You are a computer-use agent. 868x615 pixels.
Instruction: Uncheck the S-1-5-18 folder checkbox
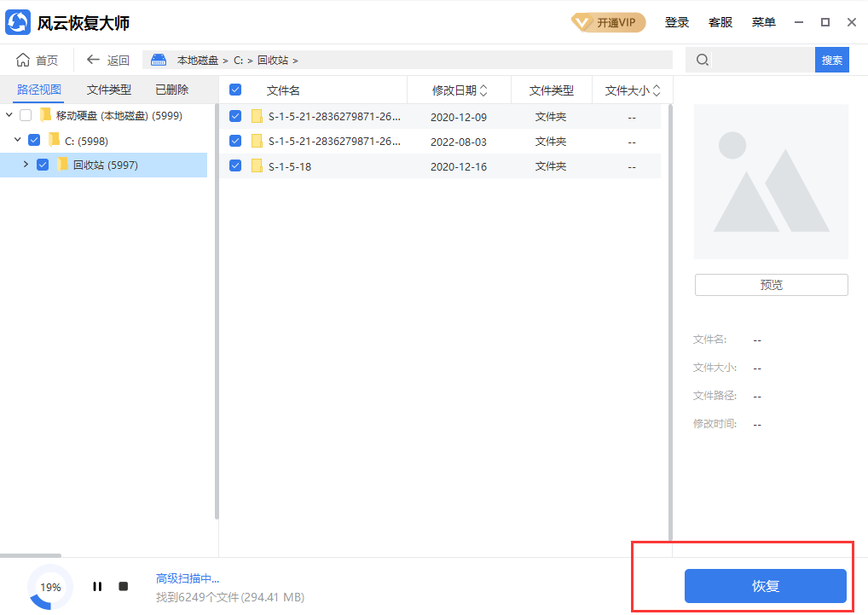235,165
